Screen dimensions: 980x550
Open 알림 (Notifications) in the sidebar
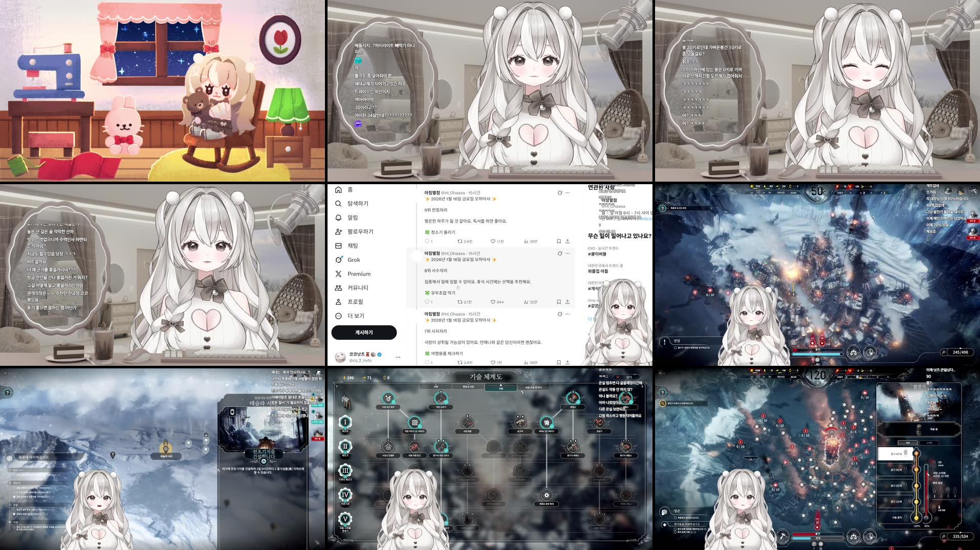pyautogui.click(x=339, y=218)
